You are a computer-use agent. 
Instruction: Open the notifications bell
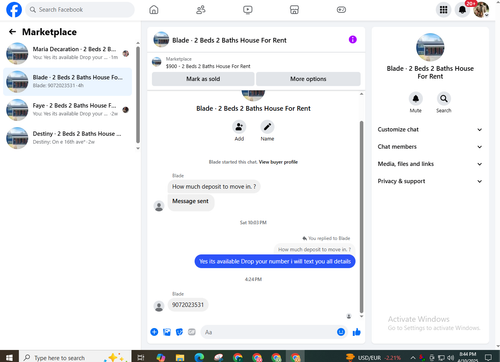coord(462,10)
